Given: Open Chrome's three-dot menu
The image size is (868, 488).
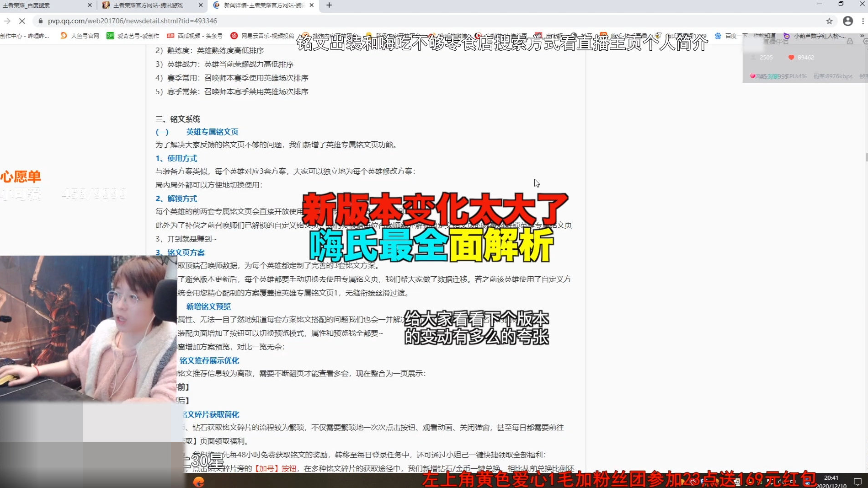Looking at the screenshot, I should [x=863, y=21].
